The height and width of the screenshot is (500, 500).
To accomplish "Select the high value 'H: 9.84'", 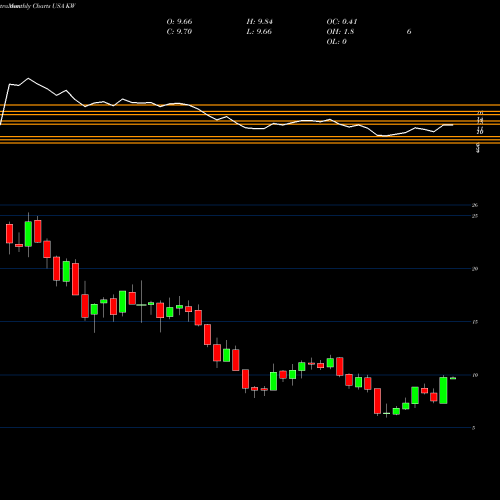I will pos(259,22).
